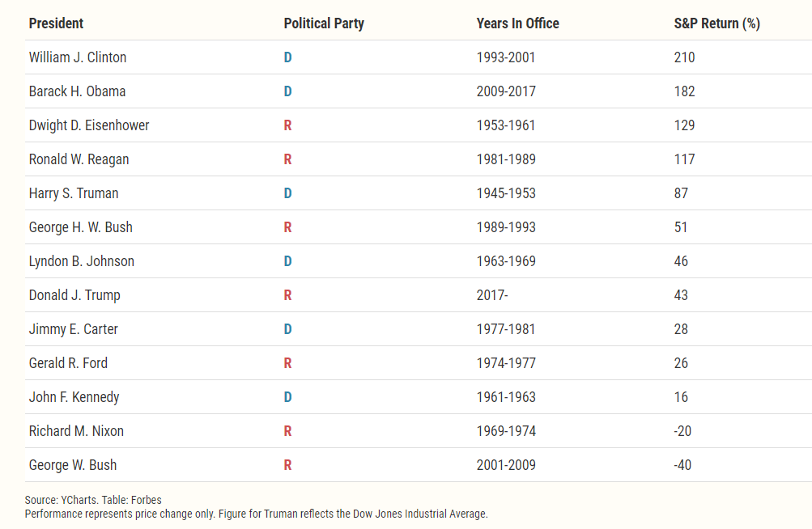
Task: Click the blue D beside Harry S. Truman
Action: coord(288,193)
